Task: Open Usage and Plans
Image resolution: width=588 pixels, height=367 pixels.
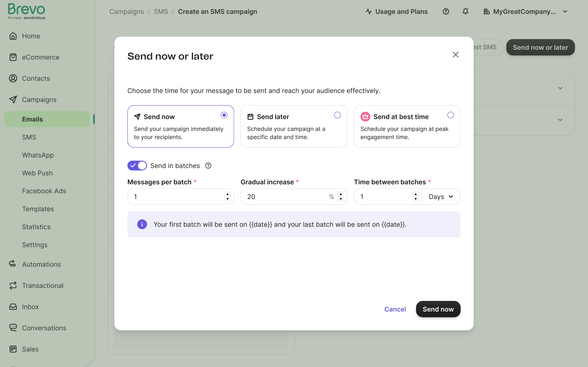Action: tap(396, 11)
